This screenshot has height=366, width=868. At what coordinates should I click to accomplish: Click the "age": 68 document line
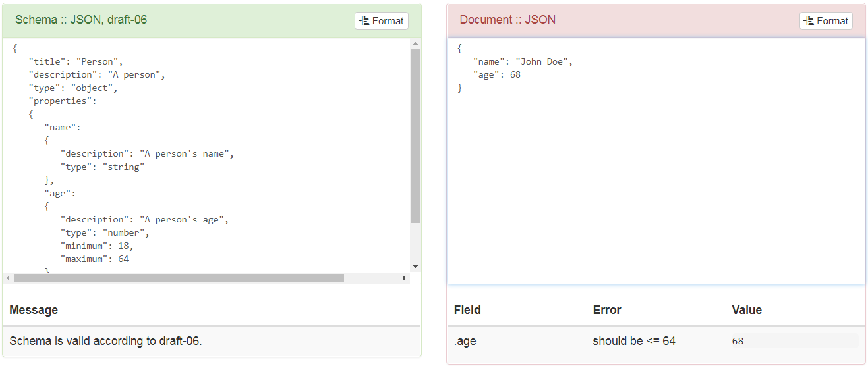[x=497, y=74]
